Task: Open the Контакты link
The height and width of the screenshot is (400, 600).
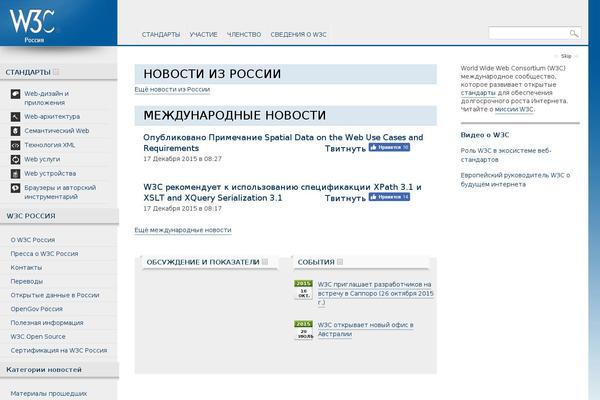Action: [x=26, y=268]
